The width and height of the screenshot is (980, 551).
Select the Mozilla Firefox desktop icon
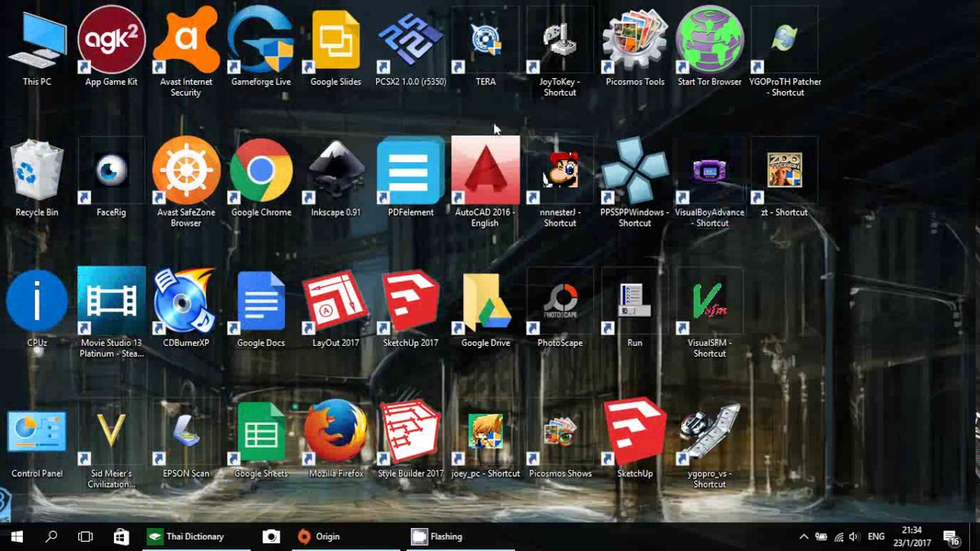tap(335, 439)
